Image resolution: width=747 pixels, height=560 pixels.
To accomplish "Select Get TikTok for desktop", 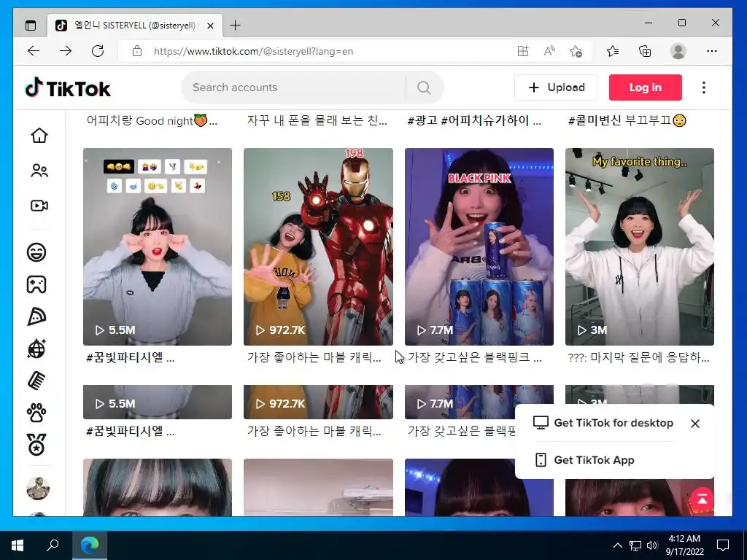I will click(x=603, y=423).
